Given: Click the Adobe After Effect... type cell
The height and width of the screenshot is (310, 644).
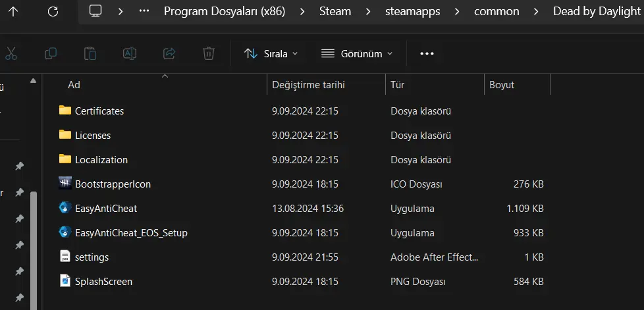Looking at the screenshot, I should click(435, 257).
